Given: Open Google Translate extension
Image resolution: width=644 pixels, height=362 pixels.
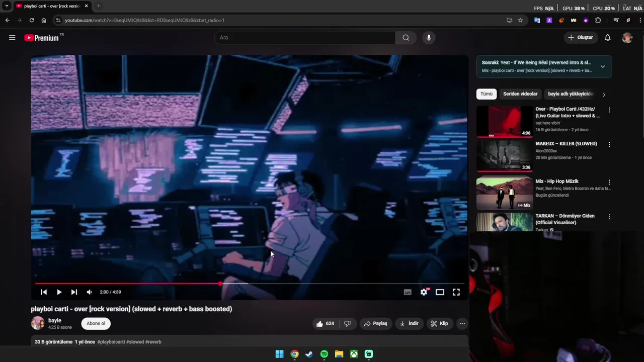Looking at the screenshot, I should [537, 20].
